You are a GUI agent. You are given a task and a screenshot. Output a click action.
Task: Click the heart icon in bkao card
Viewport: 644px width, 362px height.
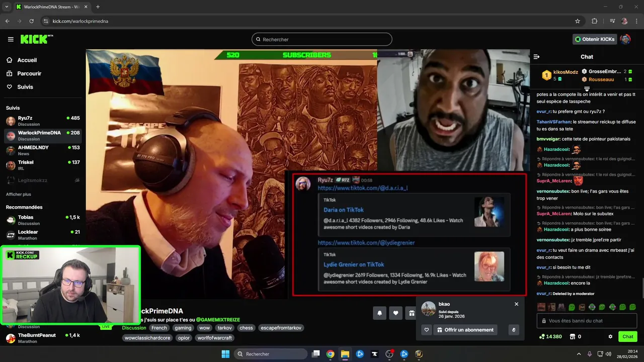click(427, 330)
